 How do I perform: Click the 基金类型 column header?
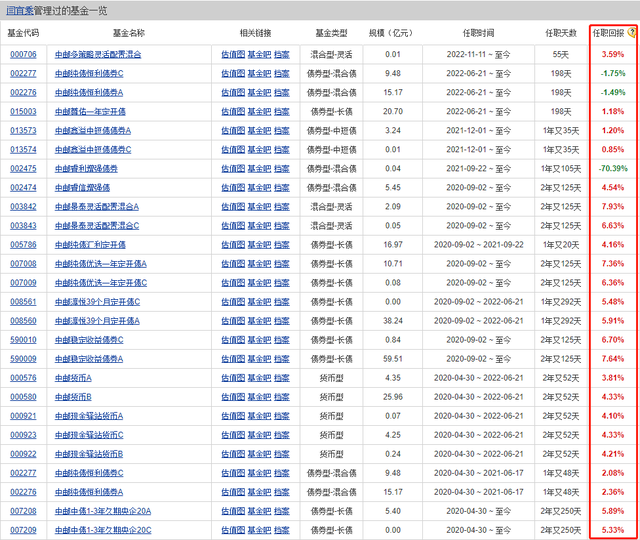[331, 33]
